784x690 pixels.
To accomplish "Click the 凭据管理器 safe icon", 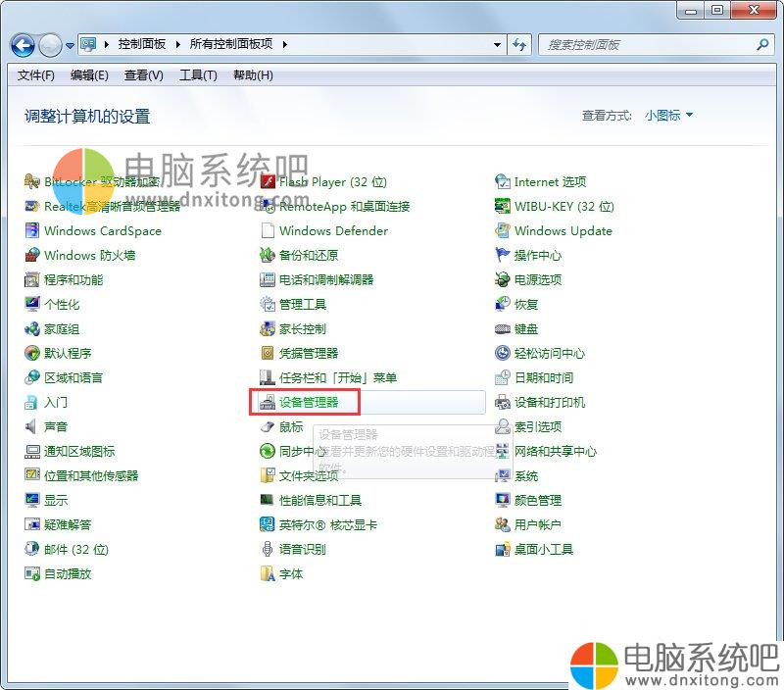I will click(x=268, y=353).
